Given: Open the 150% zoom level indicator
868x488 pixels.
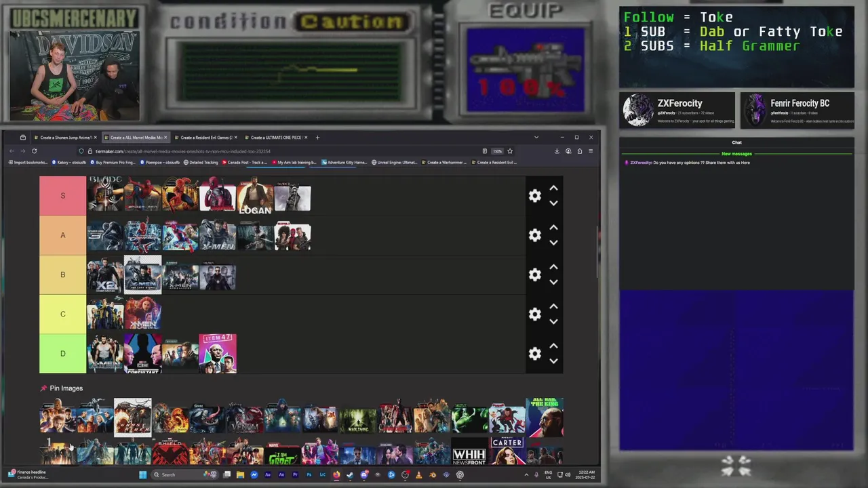Looking at the screenshot, I should [497, 151].
